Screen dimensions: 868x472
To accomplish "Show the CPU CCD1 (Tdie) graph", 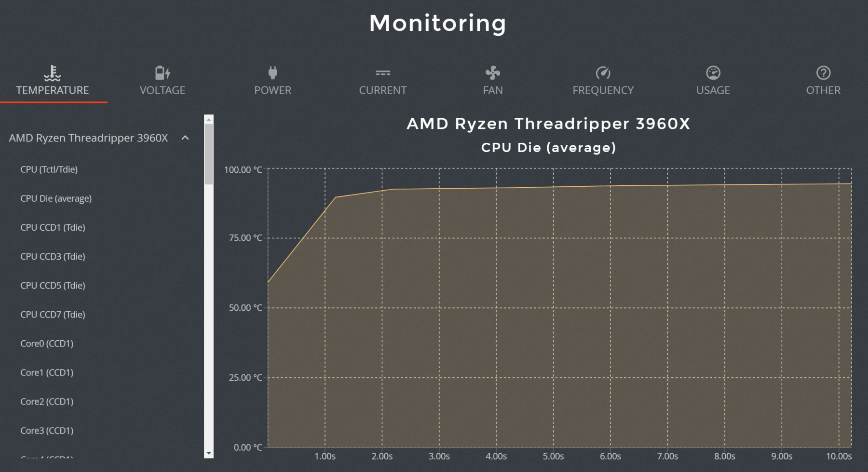I will click(53, 227).
